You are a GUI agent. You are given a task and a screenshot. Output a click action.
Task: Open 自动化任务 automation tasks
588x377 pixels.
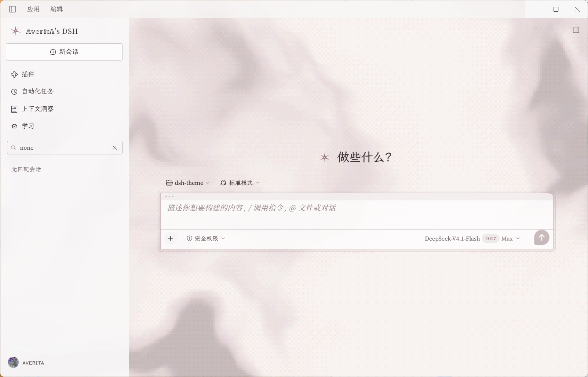tap(32, 91)
